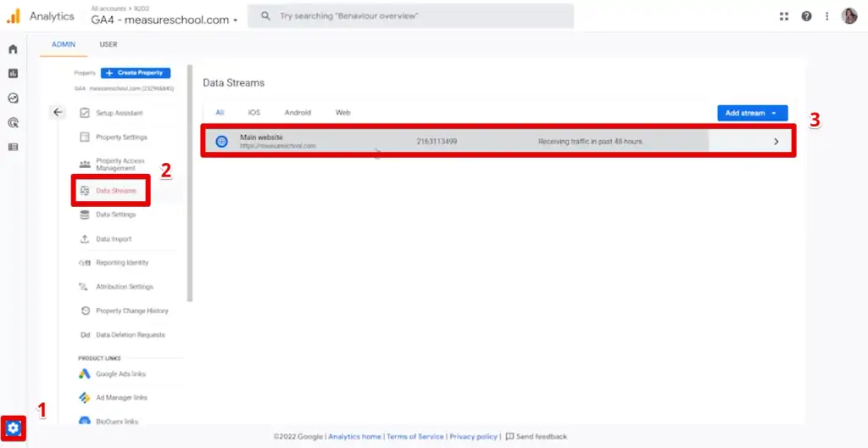Click Send feedback in the footer

pos(537,437)
